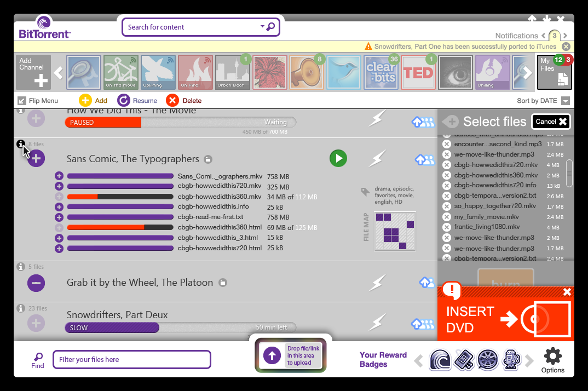Click the Filter your files here field
Viewport: 588px width, 391px height.
(132, 359)
